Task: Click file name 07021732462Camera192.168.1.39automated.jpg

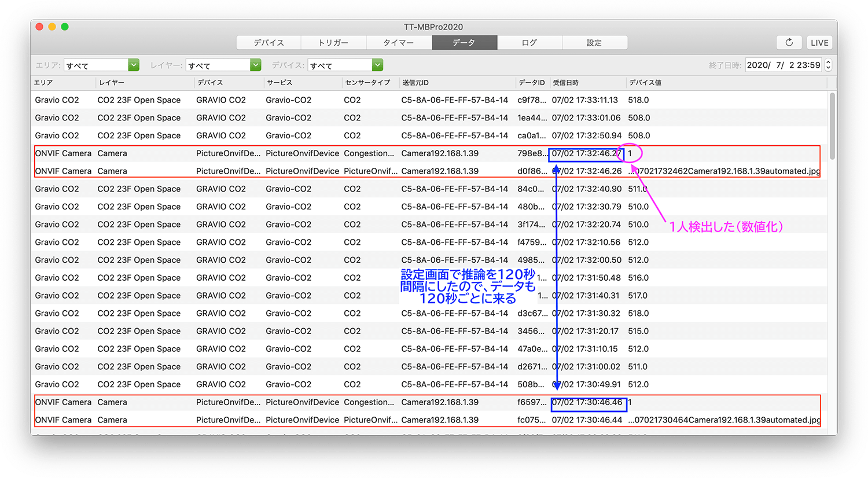Action: point(724,171)
